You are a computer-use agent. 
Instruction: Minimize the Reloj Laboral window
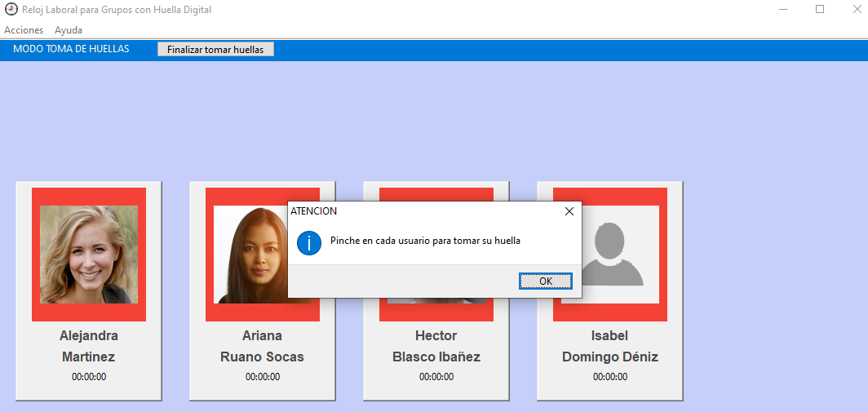click(x=782, y=10)
